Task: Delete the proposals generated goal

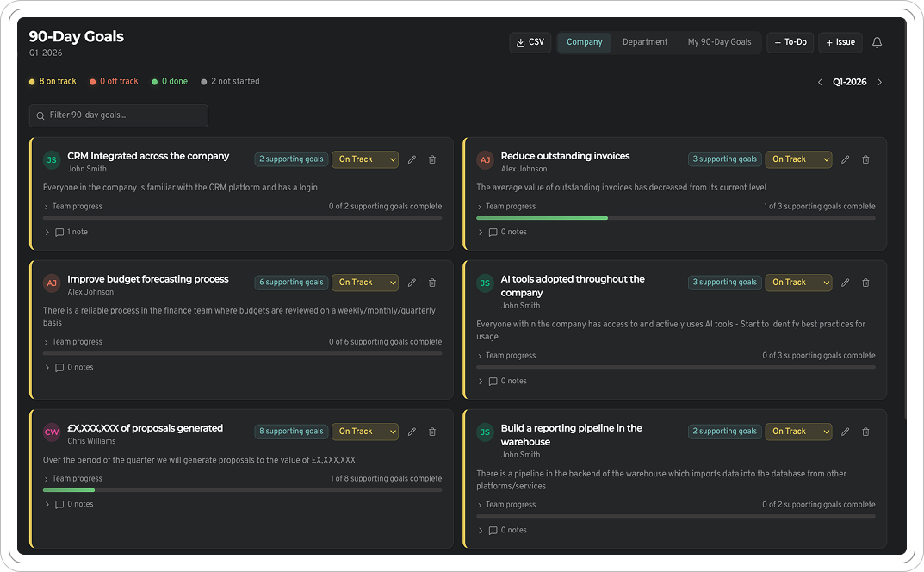Action: 431,432
